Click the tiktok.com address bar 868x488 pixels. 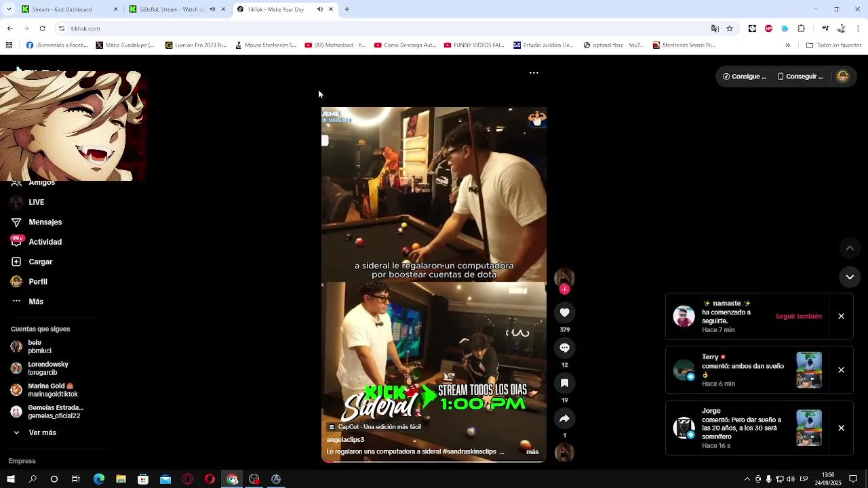click(x=380, y=28)
